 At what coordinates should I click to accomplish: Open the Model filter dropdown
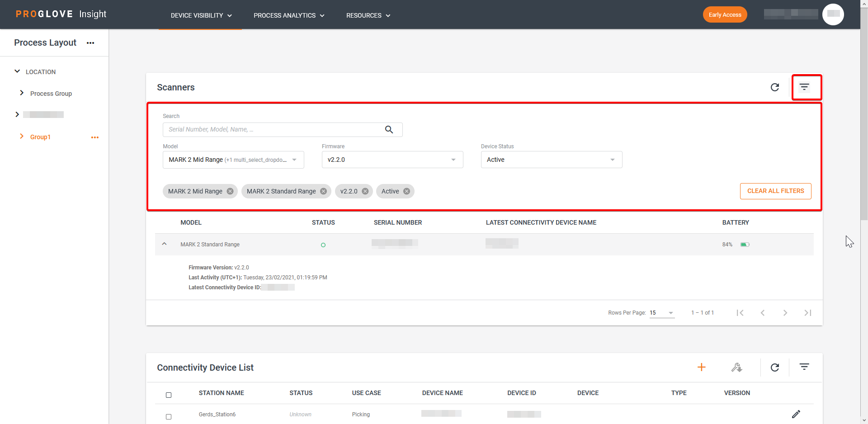click(233, 160)
